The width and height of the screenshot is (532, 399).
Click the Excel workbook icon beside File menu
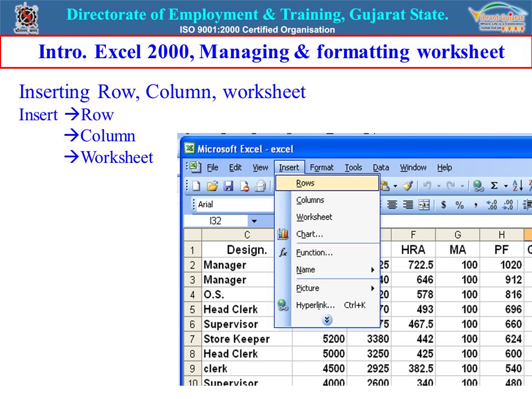tap(195, 167)
